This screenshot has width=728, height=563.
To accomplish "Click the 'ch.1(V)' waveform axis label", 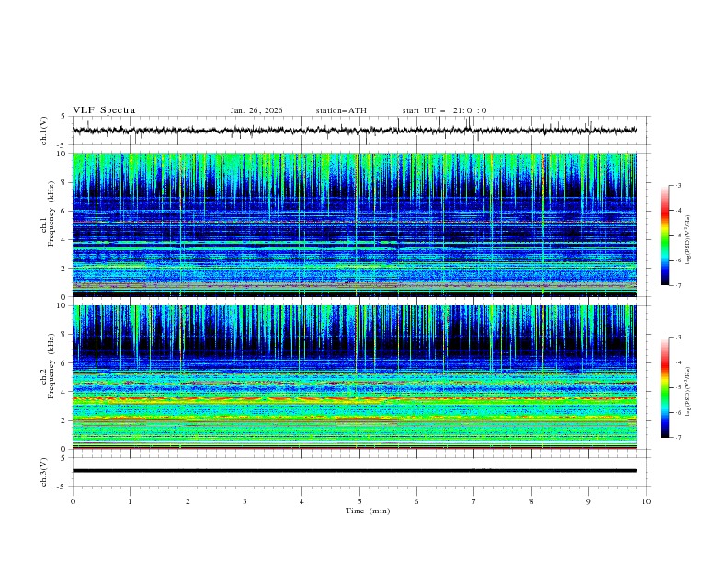I will (x=44, y=131).
